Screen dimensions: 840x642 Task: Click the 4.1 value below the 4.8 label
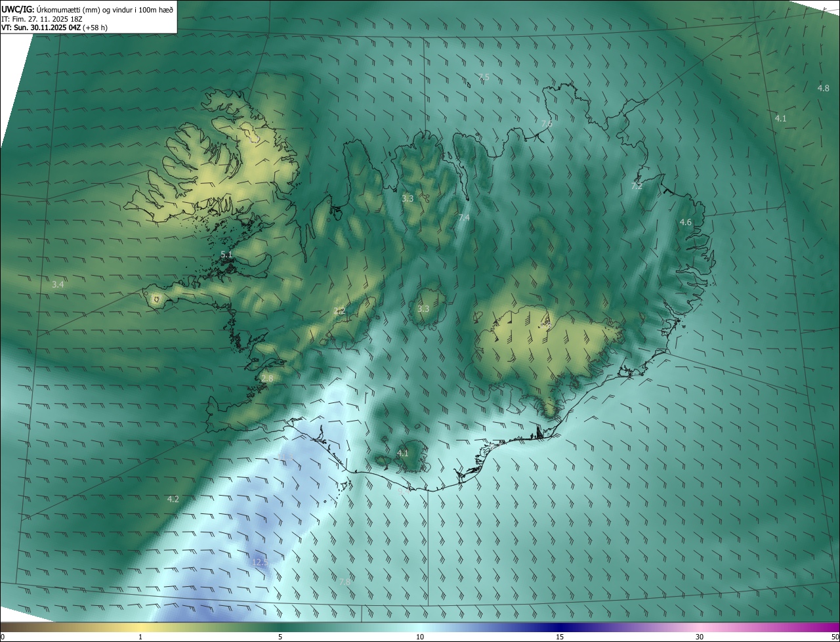[x=780, y=119]
